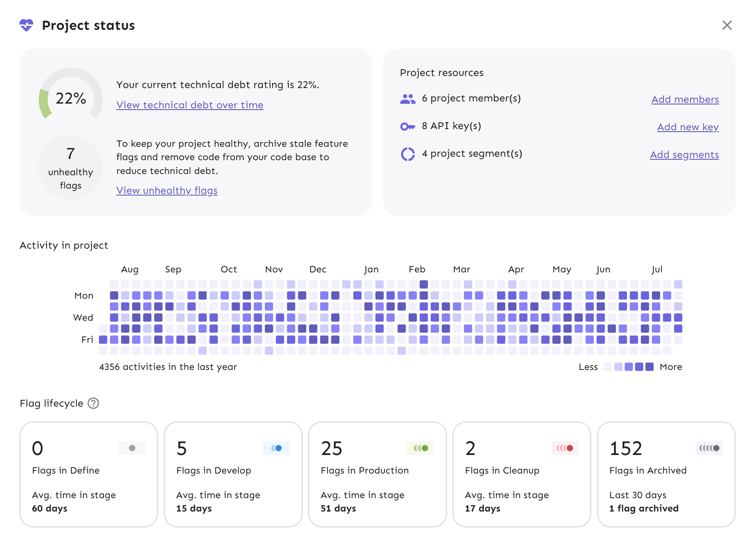Click the project segments circle icon
Viewport: 756px width, 537px height.
(x=408, y=154)
